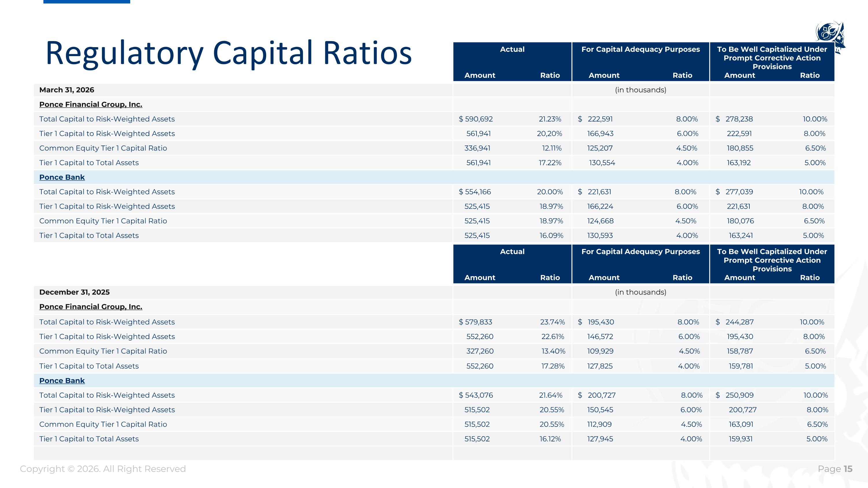
Task: Select the ratio '12.11%'
Action: (x=551, y=148)
